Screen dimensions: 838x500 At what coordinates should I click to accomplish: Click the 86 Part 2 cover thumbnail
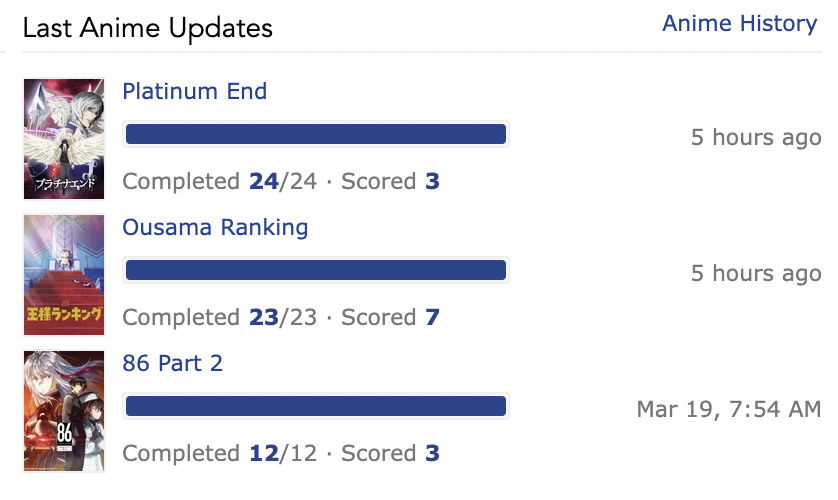coord(64,411)
